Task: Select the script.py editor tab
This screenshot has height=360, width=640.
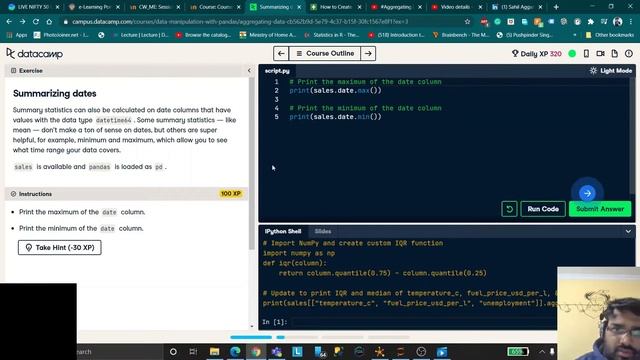Action: click(x=277, y=71)
